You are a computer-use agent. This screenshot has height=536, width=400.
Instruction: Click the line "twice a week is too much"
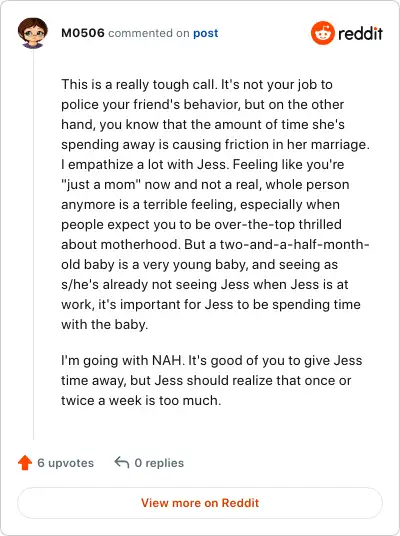141,400
